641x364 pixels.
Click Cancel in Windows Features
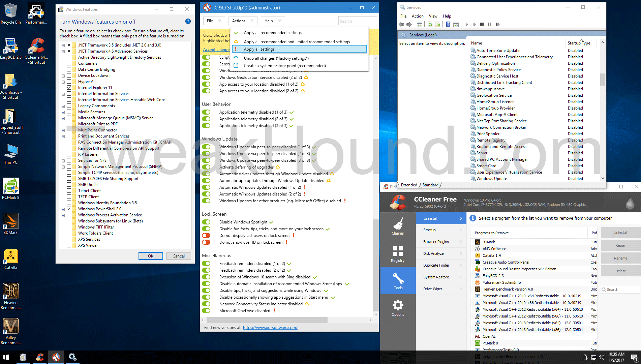pyautogui.click(x=179, y=256)
